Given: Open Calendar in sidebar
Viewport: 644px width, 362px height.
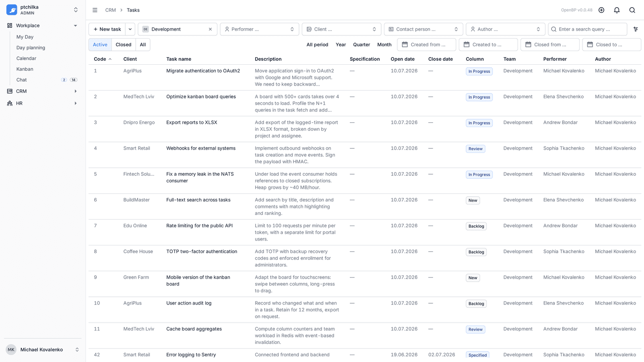Looking at the screenshot, I should (26, 58).
